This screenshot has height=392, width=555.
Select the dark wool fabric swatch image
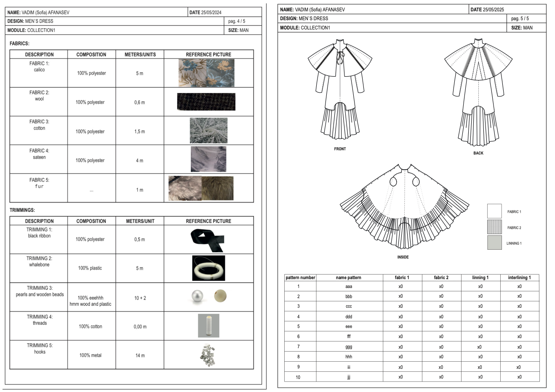(206, 102)
